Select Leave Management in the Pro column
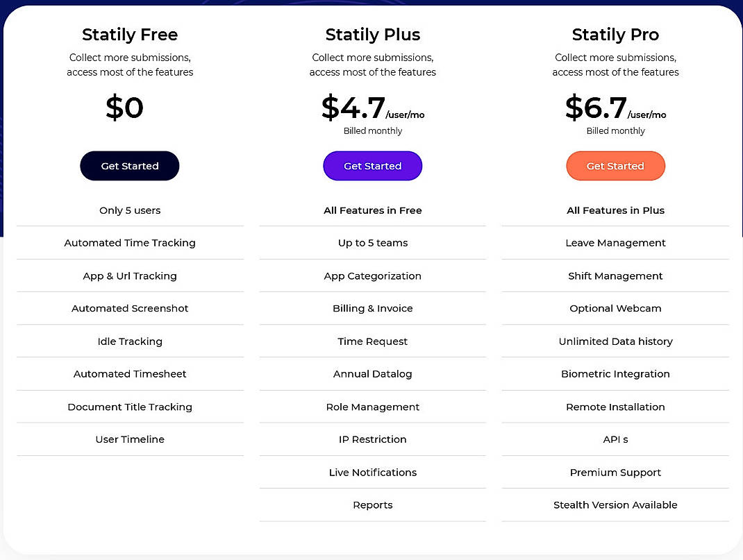 pyautogui.click(x=615, y=243)
